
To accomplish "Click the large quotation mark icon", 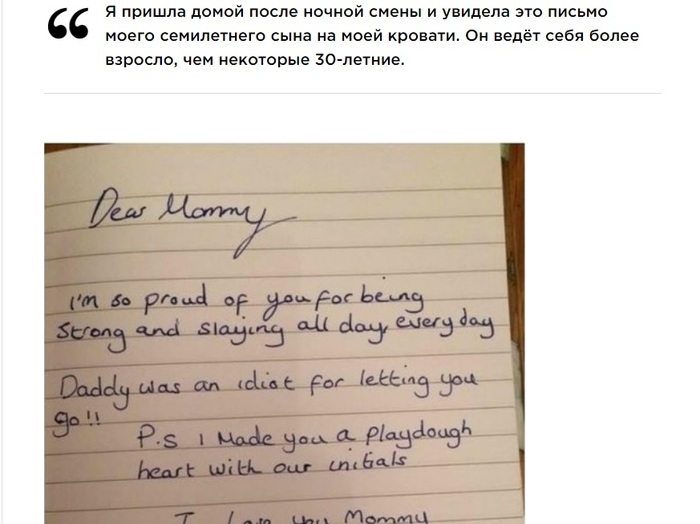I will pos(67,26).
